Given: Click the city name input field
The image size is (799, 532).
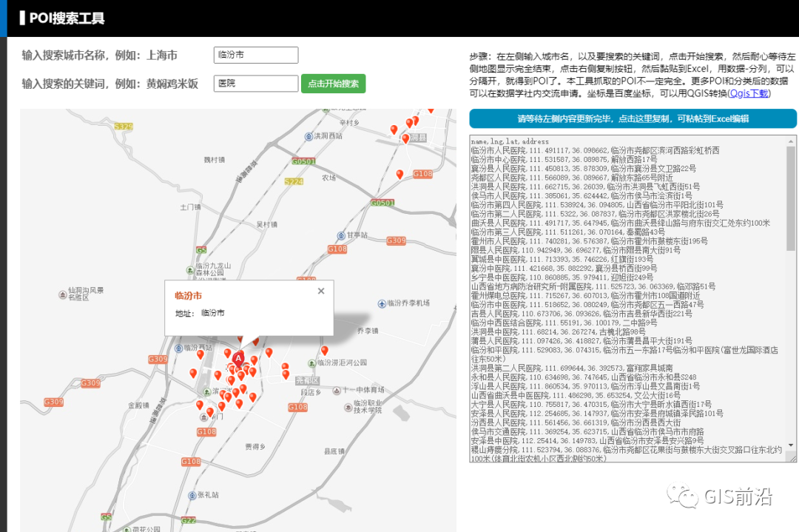Looking at the screenshot, I should (256, 55).
